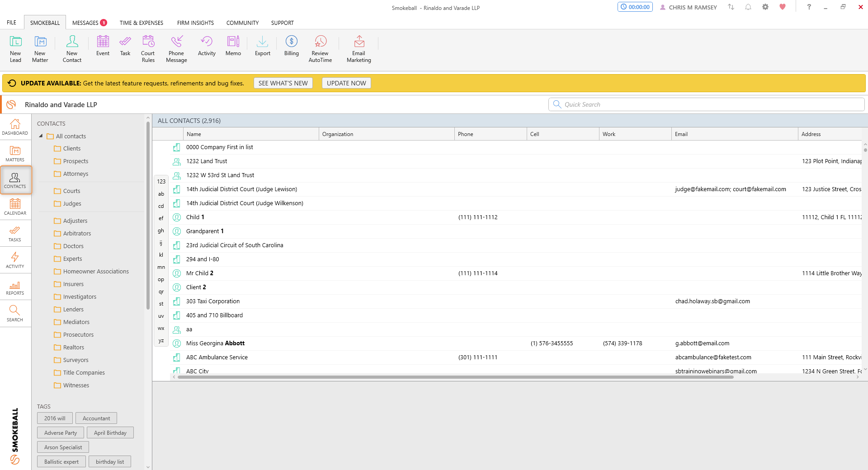Filter by Arson Specialist tag
The width and height of the screenshot is (868, 470).
[x=63, y=447]
